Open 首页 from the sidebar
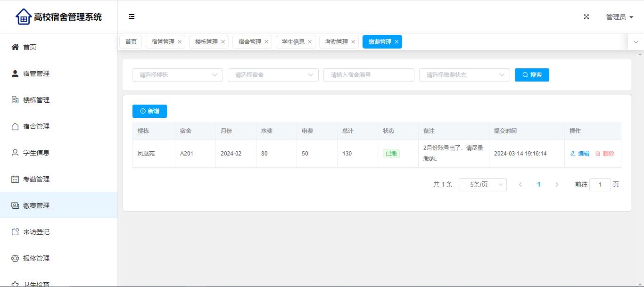644x287 pixels. click(30, 47)
